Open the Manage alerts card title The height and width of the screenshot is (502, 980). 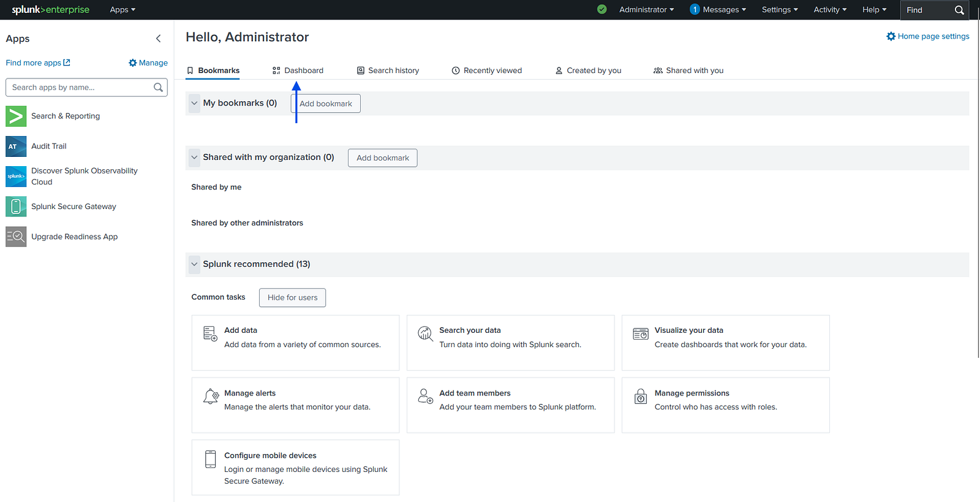click(250, 394)
